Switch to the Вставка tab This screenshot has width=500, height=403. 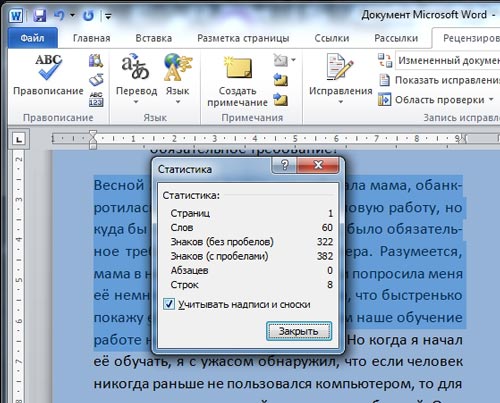[x=154, y=38]
